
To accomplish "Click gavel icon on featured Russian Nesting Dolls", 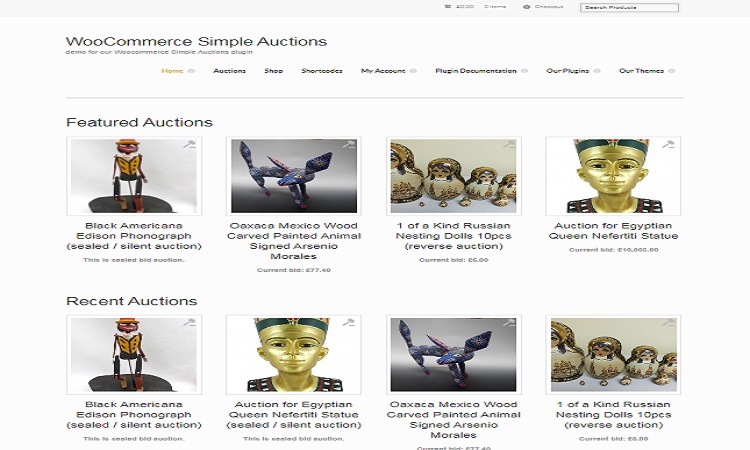I will (509, 144).
